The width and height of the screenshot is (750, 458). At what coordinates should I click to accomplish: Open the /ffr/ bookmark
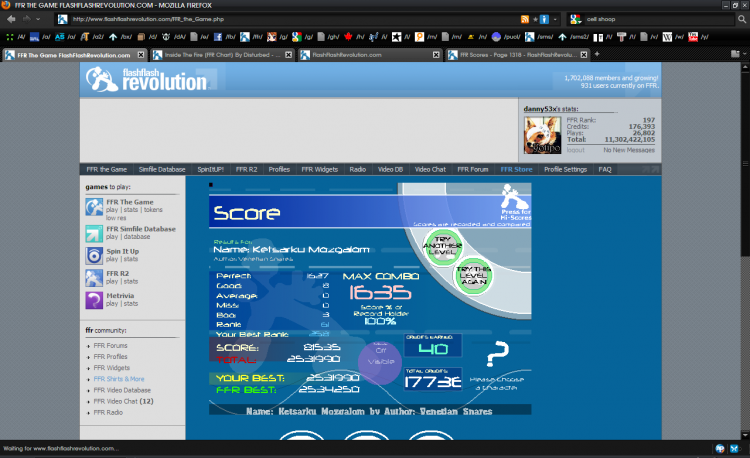point(252,37)
